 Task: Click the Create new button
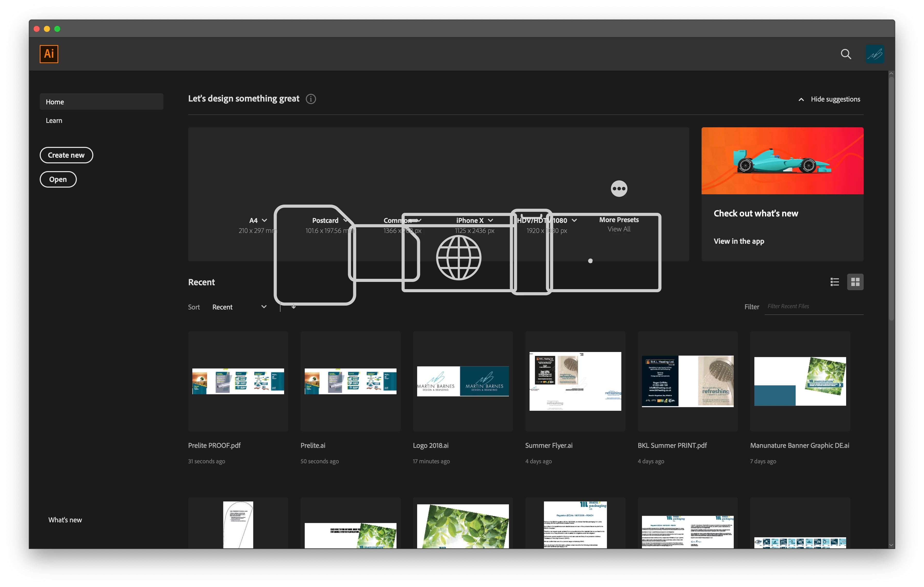(x=66, y=155)
